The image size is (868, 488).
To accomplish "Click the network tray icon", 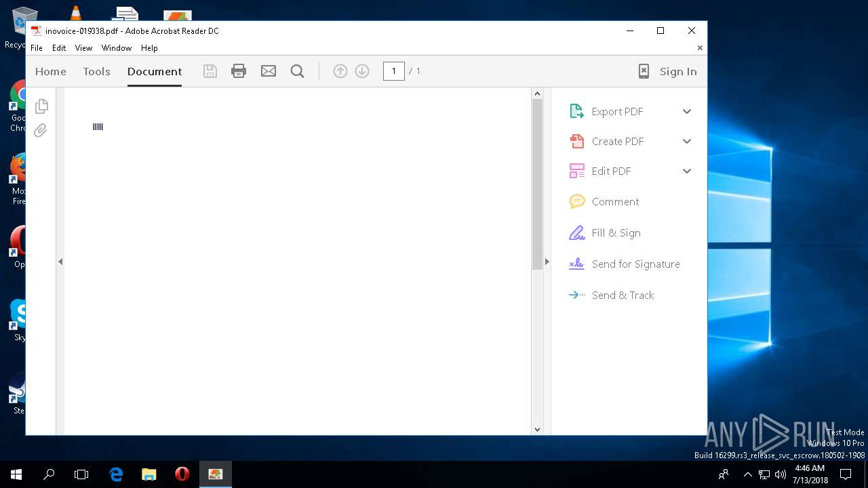I will pyautogui.click(x=764, y=474).
